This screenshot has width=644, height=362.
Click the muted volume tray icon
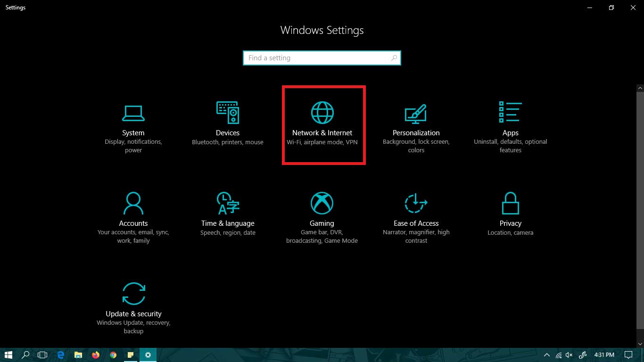(569, 355)
